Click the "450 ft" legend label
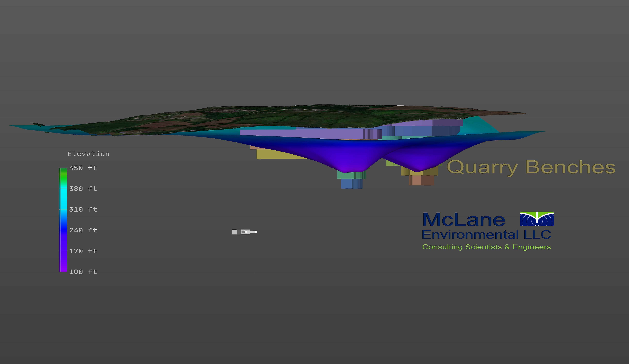Viewport: 629px width, 364px height. click(83, 168)
